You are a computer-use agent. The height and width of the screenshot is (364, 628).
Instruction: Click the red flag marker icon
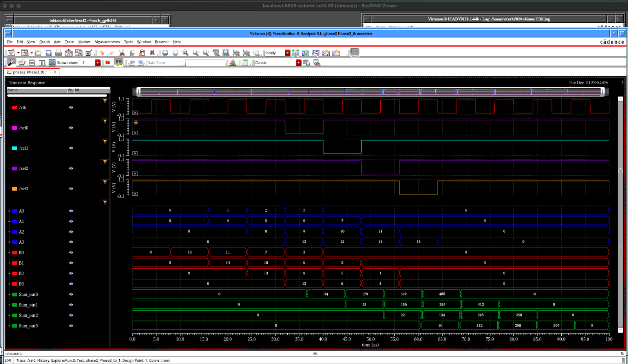[108, 62]
